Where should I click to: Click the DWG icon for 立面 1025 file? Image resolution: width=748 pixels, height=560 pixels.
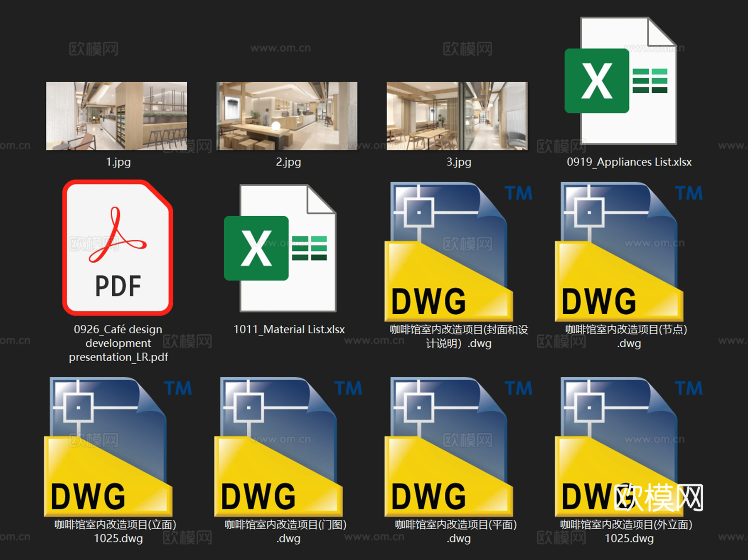point(108,447)
